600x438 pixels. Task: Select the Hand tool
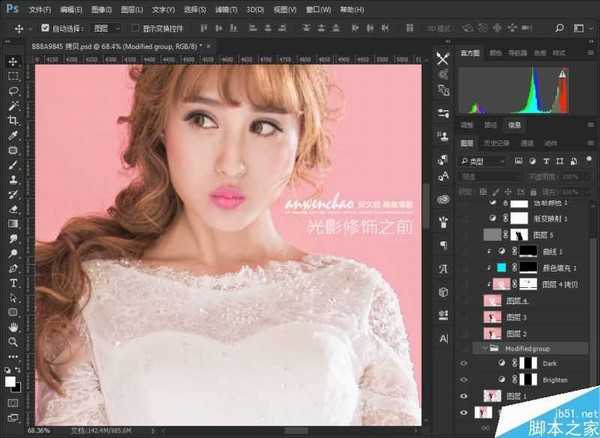pos(13,327)
